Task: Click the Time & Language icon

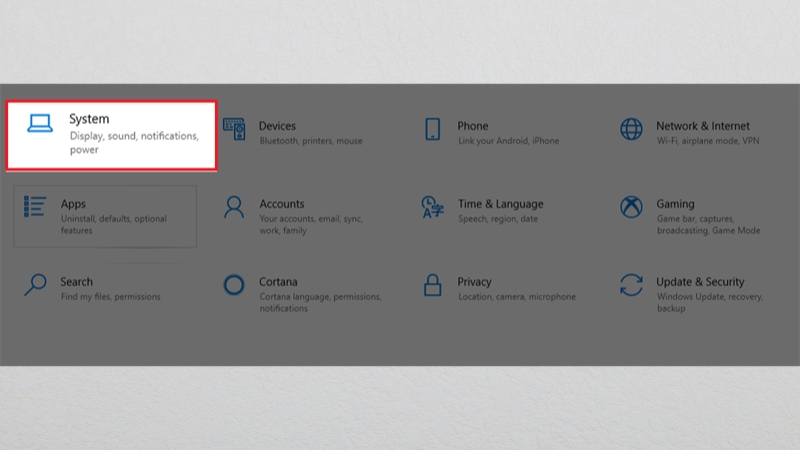Action: coord(433,207)
